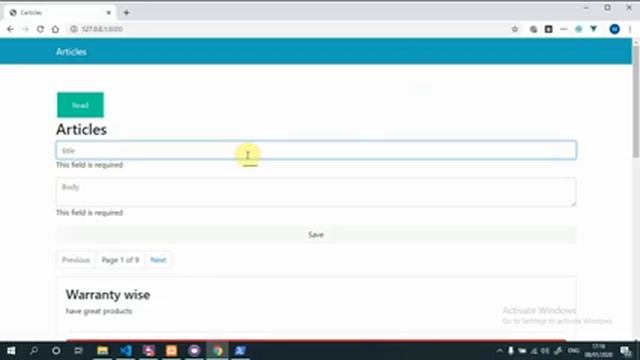Click the browser forward arrow

pyautogui.click(x=25, y=29)
